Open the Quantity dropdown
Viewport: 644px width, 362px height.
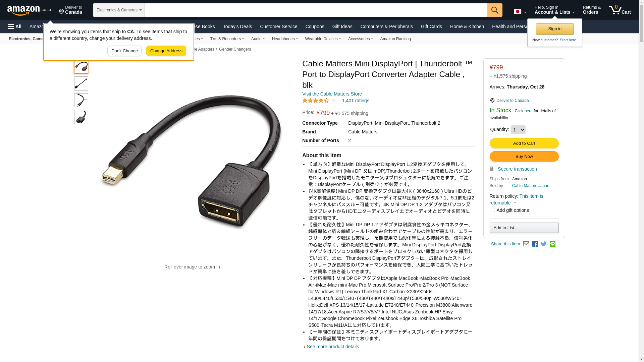tap(518, 130)
